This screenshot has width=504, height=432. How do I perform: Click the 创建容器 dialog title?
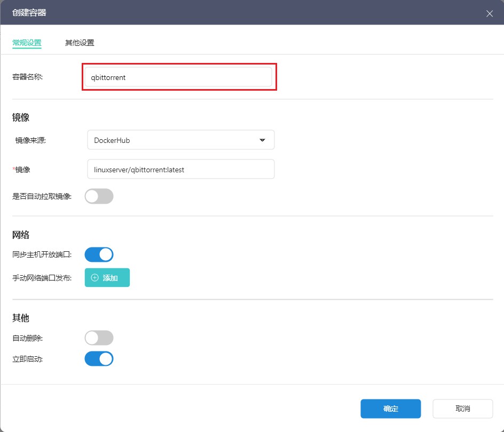click(29, 12)
